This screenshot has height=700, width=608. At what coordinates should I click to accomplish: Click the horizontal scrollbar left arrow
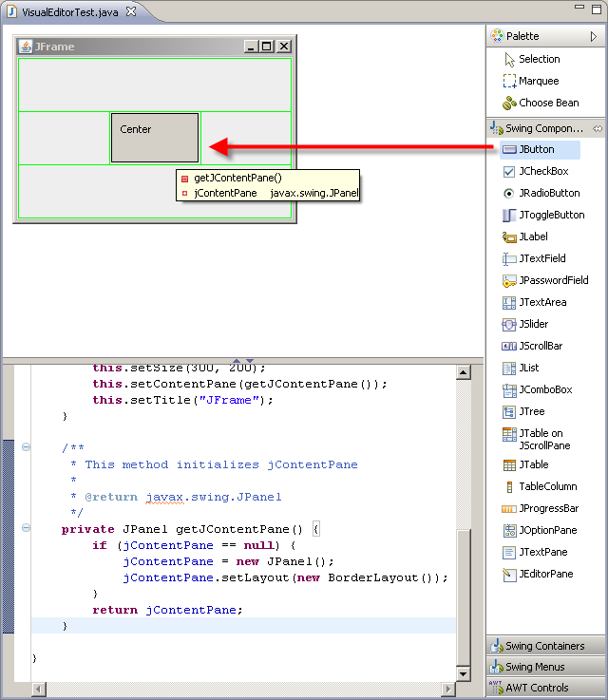(x=39, y=690)
